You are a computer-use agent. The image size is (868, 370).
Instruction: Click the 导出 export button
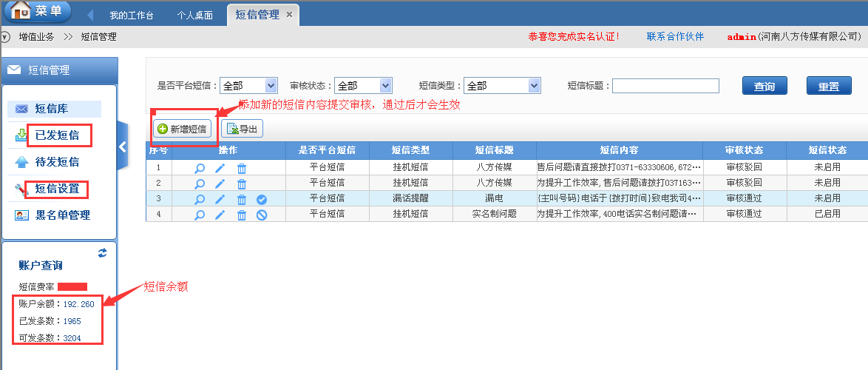pos(243,129)
